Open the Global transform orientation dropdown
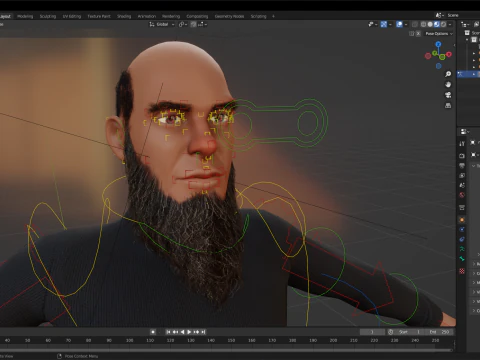 tap(162, 24)
